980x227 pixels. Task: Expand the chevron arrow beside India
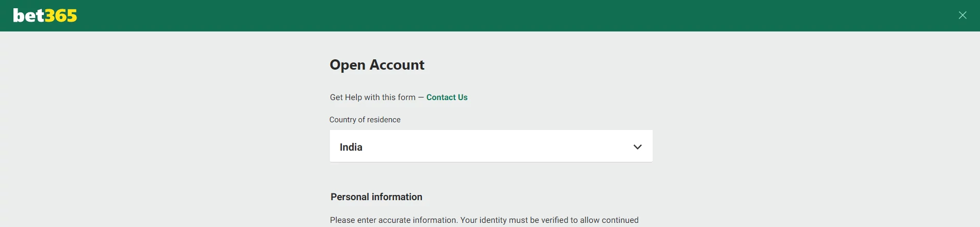tap(638, 147)
